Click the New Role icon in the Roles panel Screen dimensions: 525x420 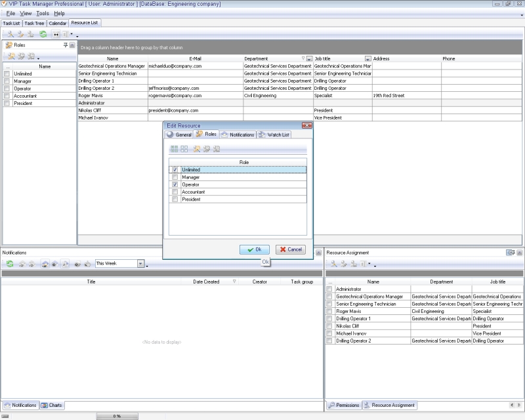11,56
